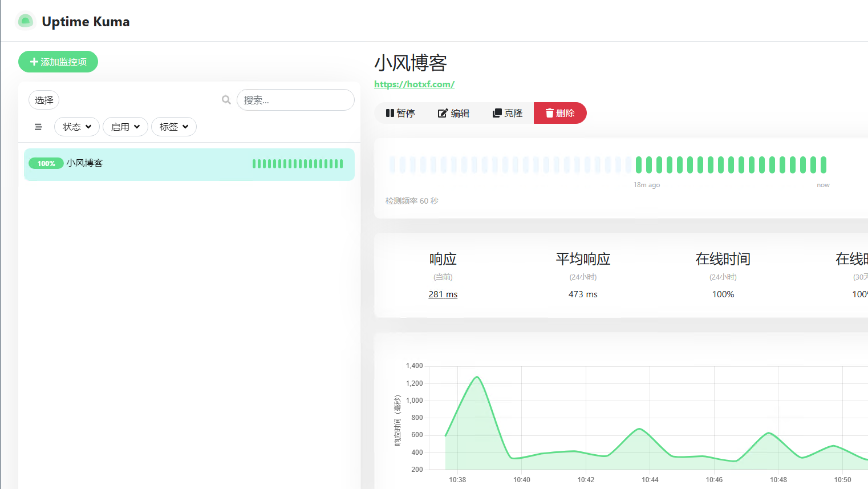Delete monitor with the red trash icon
Image resolution: width=868 pixels, height=489 pixels.
[x=549, y=112]
